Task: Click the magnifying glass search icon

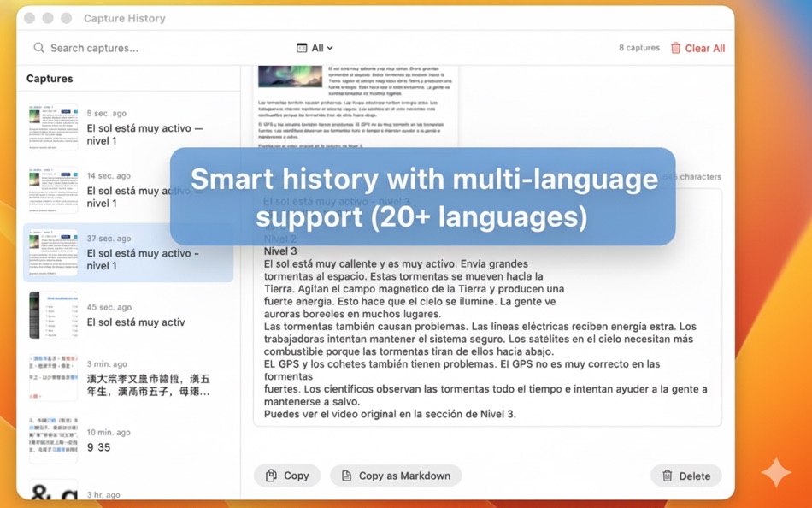Action: (x=39, y=48)
